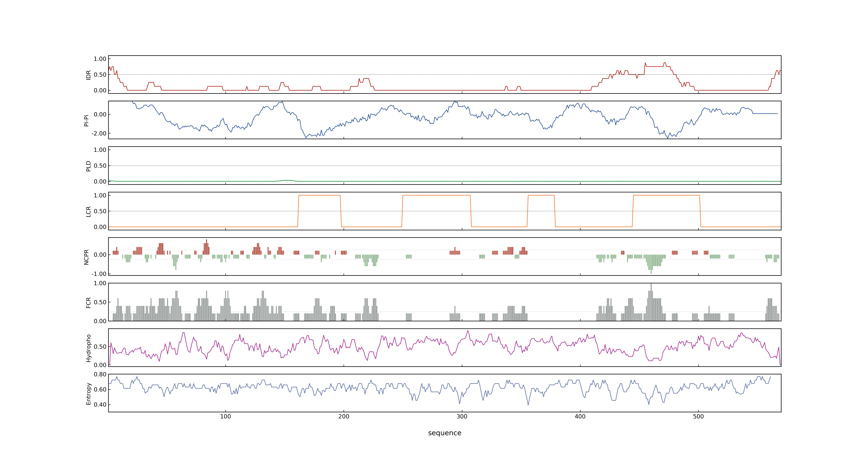Click the LCR y-axis label
The width and height of the screenshot is (868, 463).
(88, 212)
